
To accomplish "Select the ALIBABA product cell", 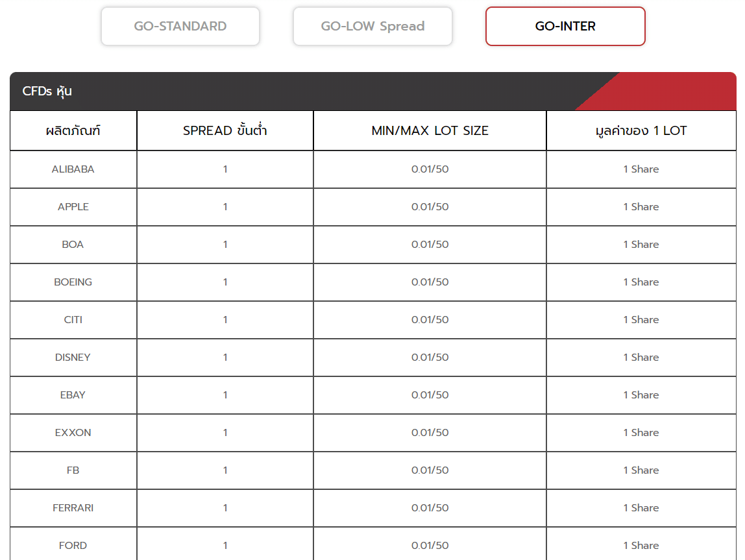I will pyautogui.click(x=73, y=169).
